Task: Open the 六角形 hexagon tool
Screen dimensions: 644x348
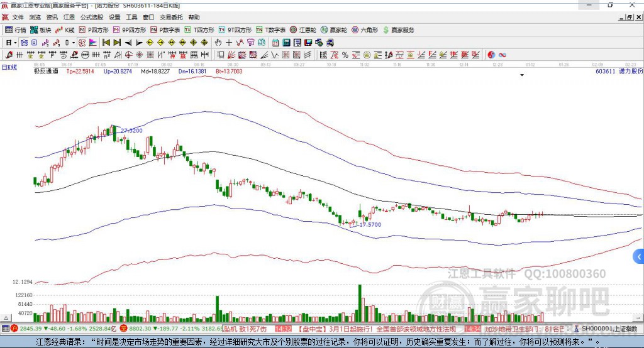Action: coord(365,30)
